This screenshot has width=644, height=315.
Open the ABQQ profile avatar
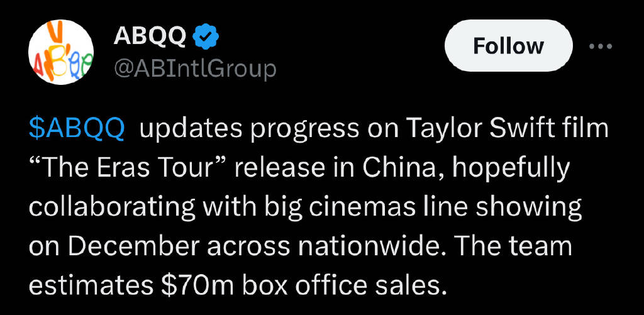pyautogui.click(x=62, y=52)
